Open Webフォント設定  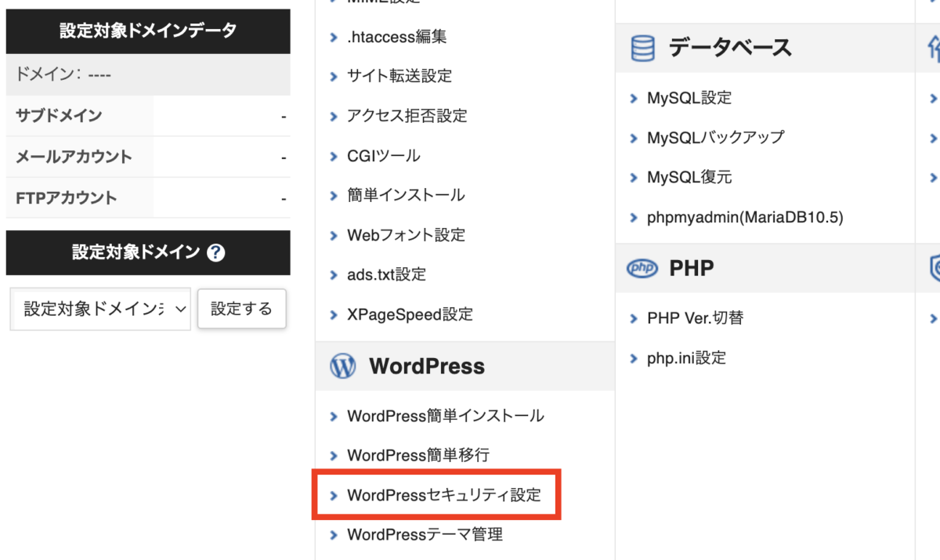click(406, 235)
